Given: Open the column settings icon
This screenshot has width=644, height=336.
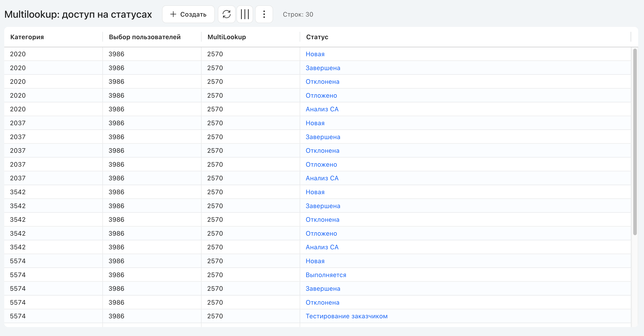Looking at the screenshot, I should (245, 14).
